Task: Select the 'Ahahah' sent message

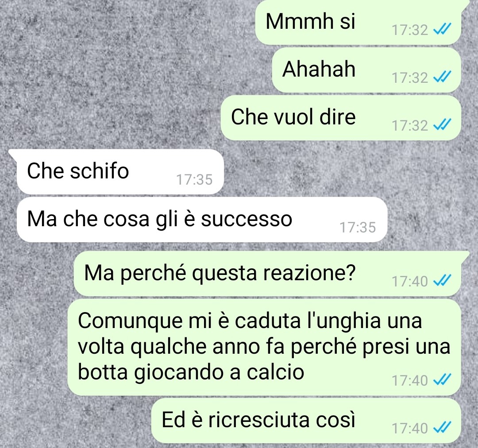Action: pyautogui.click(x=366, y=70)
